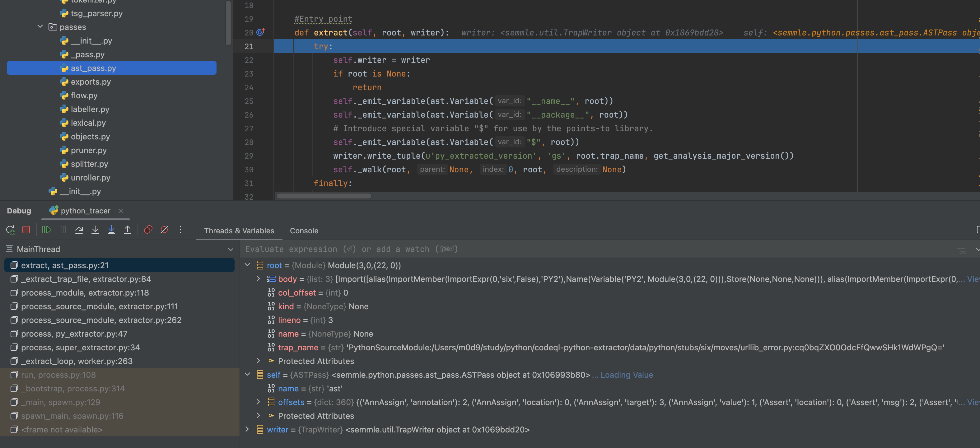Click the add watch plus icon

pos(962,250)
